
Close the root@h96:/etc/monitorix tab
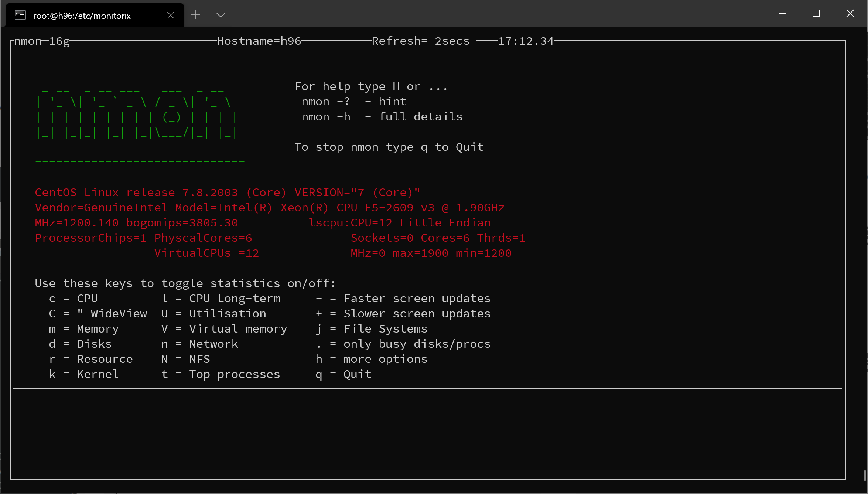tap(170, 15)
